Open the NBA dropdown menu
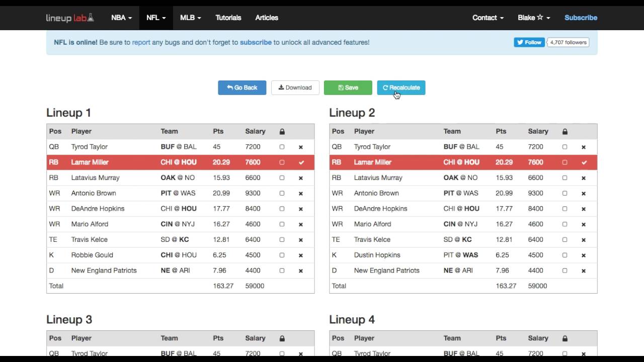 (121, 18)
